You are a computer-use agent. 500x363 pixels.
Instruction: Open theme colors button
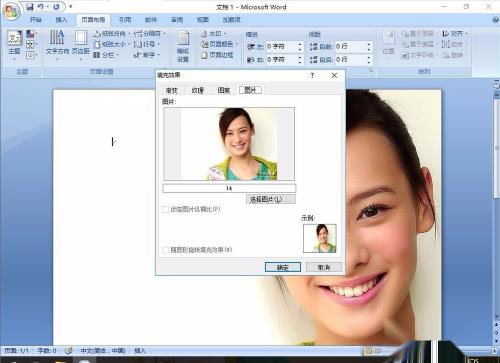click(x=31, y=34)
